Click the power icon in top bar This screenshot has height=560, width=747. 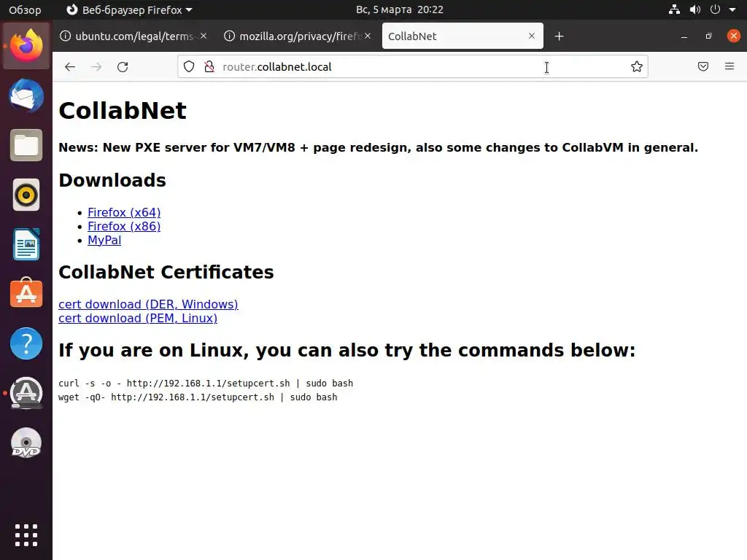point(715,9)
